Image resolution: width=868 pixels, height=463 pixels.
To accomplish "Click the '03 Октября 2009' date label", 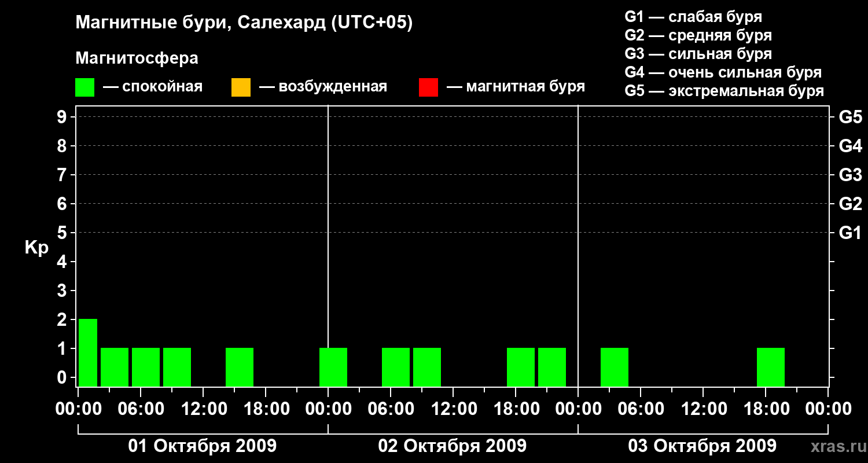I will [x=703, y=446].
